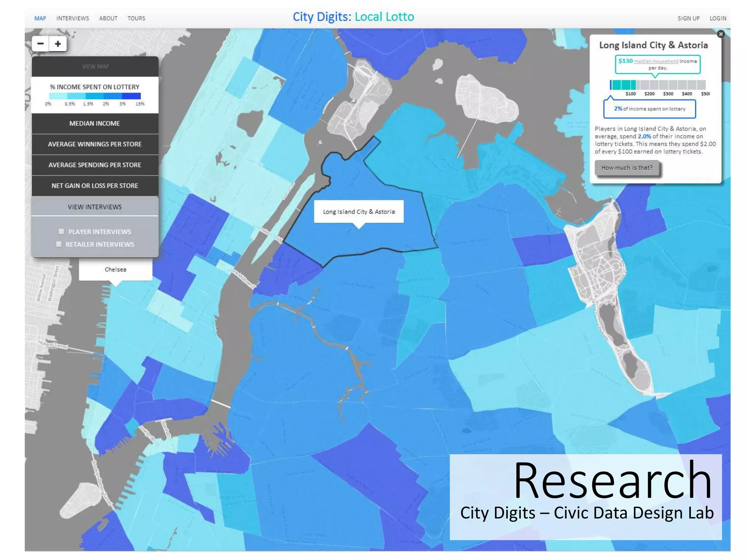Close the Long Island City & Astoria info panel

[x=720, y=34]
